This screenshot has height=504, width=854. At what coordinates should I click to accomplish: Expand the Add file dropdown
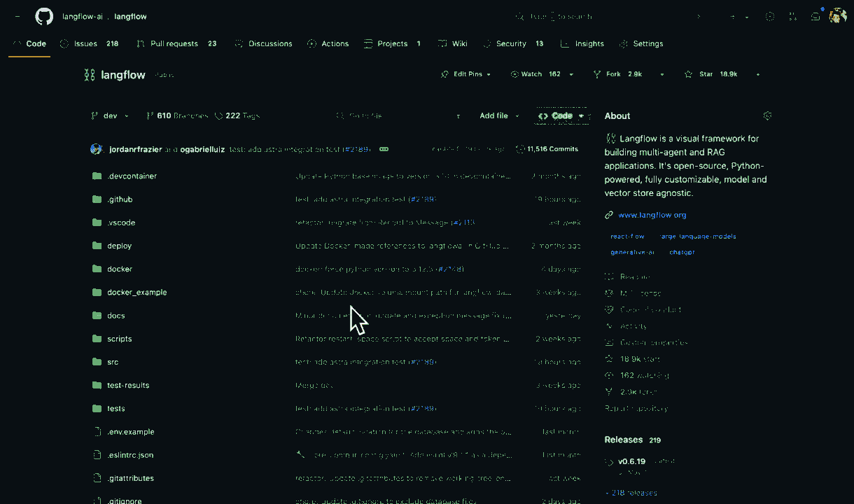pyautogui.click(x=499, y=116)
